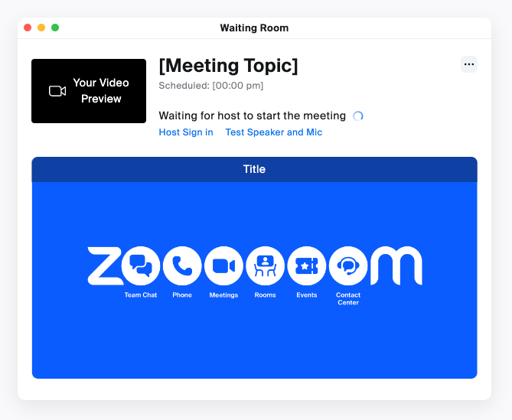
Task: Click the Events ticket icon
Action: [x=307, y=265]
